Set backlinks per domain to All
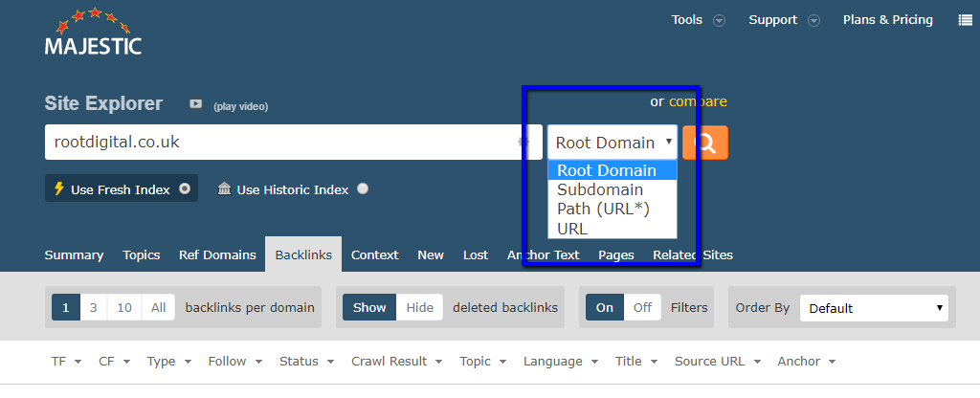 coord(158,307)
